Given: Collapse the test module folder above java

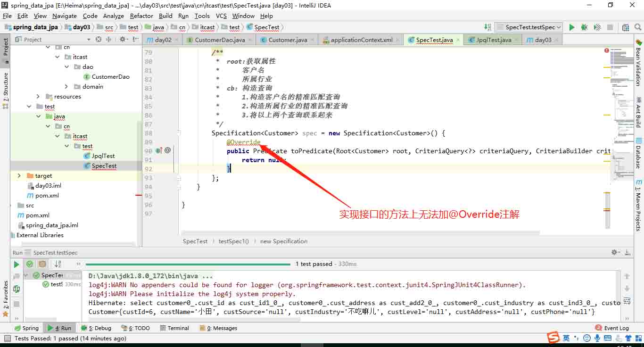Looking at the screenshot, I should point(29,107).
